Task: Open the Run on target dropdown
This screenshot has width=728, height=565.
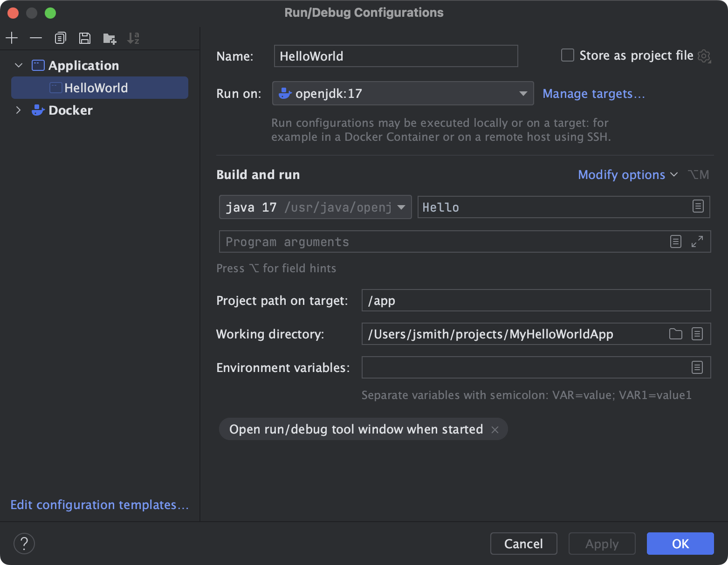Action: click(x=522, y=93)
